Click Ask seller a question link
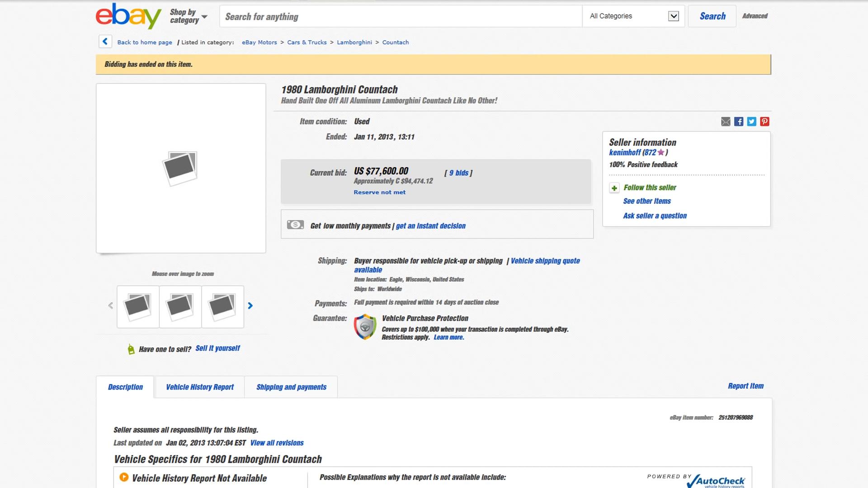The image size is (868, 488). 655,216
